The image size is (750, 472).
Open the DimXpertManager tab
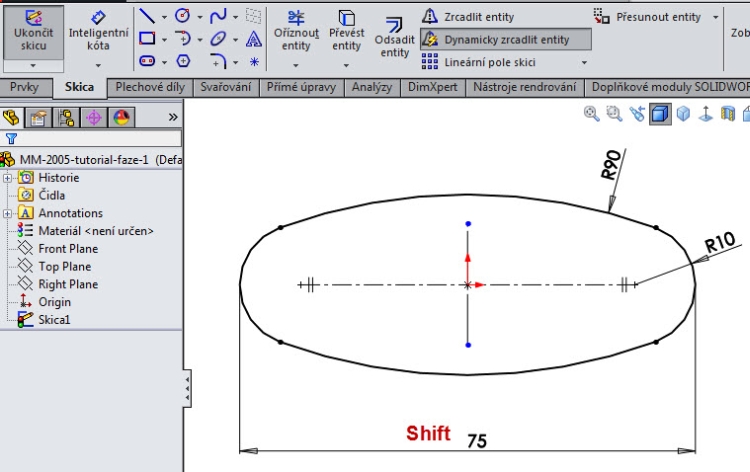94,117
